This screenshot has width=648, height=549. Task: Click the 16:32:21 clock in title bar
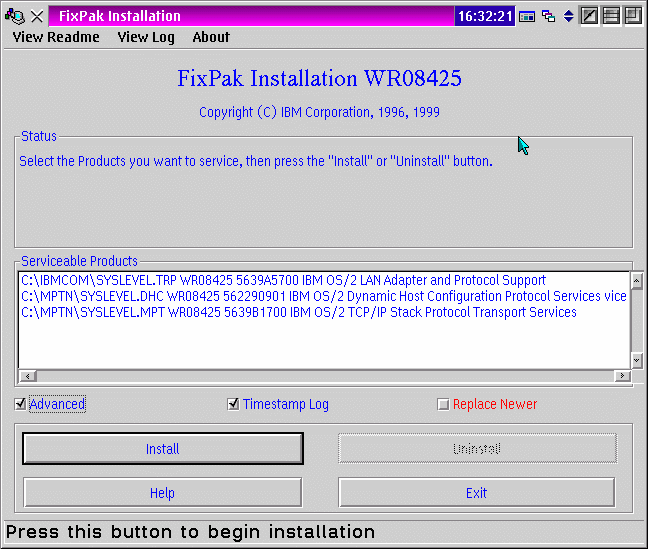(x=485, y=17)
